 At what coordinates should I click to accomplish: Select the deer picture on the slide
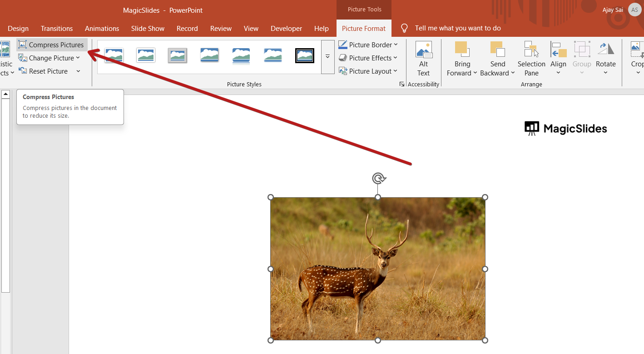(378, 269)
